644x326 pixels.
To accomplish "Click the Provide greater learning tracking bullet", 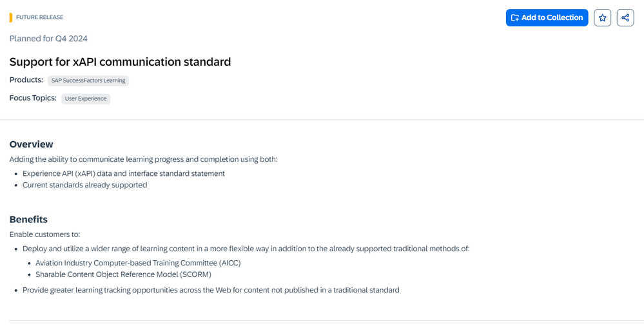I will click(211, 290).
